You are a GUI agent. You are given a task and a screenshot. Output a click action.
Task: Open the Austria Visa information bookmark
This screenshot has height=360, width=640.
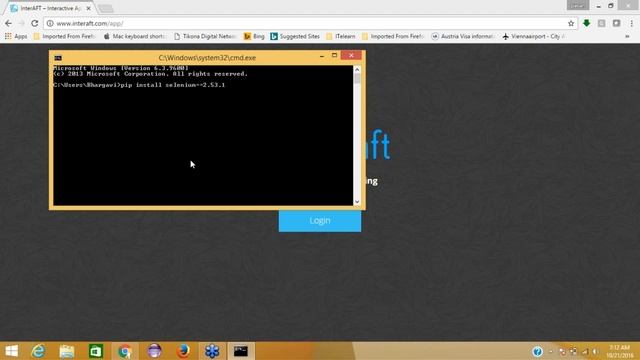[463, 36]
